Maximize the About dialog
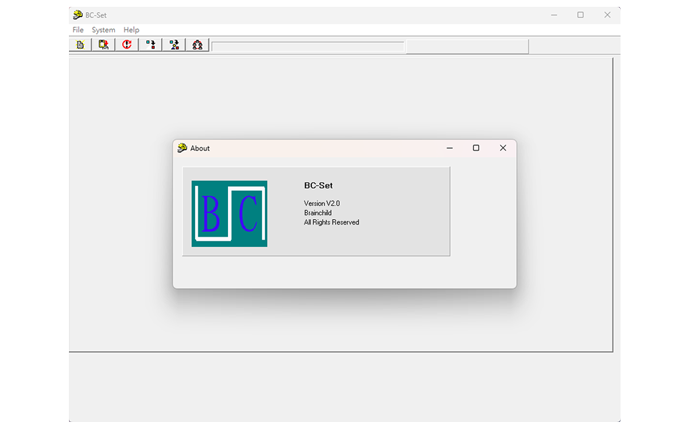 pyautogui.click(x=476, y=148)
